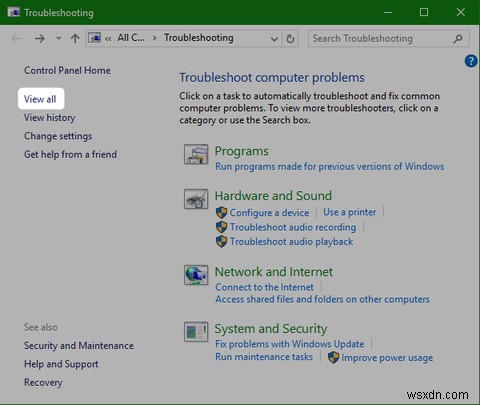480x405 pixels.
Task: Open Help with the blue question mark
Action: click(471, 61)
